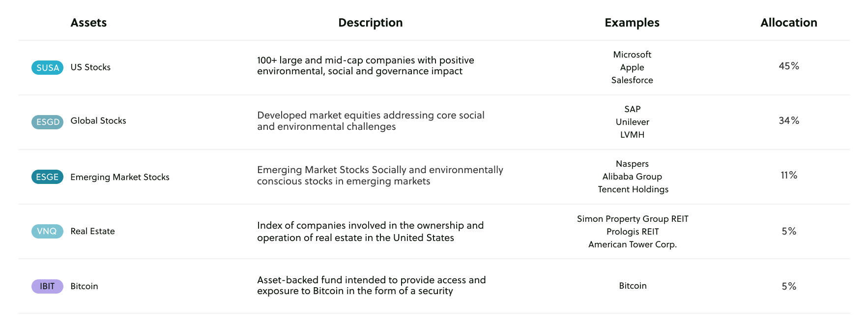The image size is (868, 329).
Task: Click the Microsoft example entry
Action: pos(632,55)
